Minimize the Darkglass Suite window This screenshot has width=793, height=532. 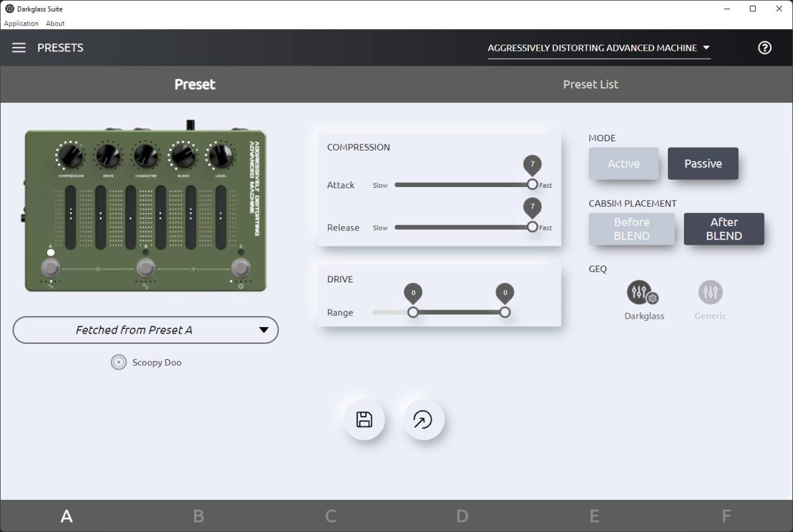point(726,9)
